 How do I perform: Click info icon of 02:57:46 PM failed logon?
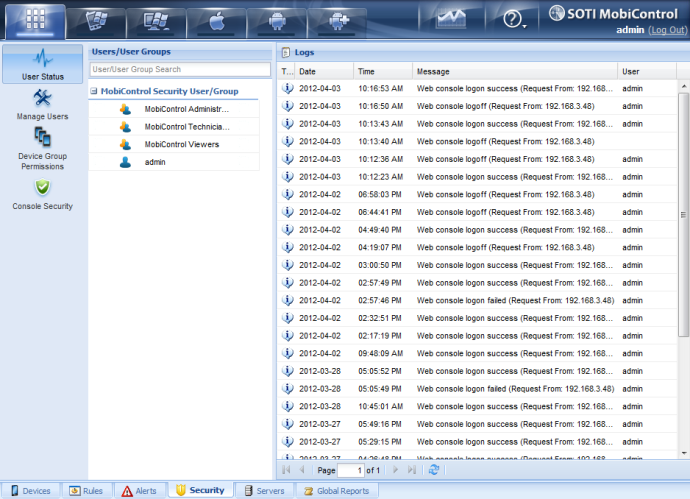click(287, 300)
